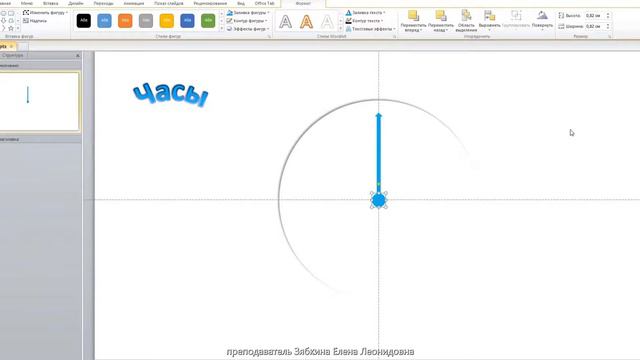Open Заливка текста text fill dropdown

[365, 13]
